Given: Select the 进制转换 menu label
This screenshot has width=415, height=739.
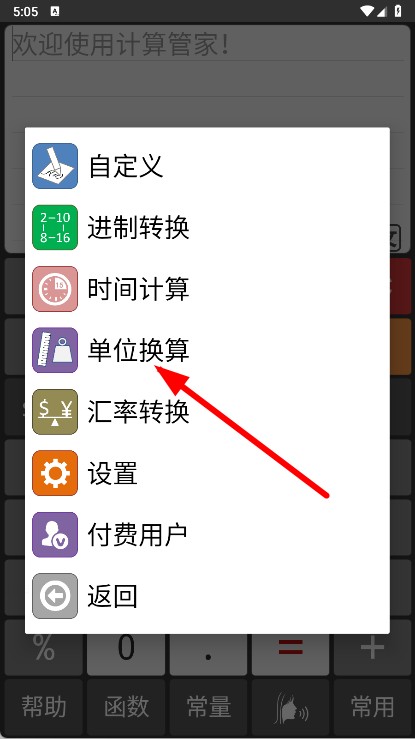Looking at the screenshot, I should pos(138,227).
